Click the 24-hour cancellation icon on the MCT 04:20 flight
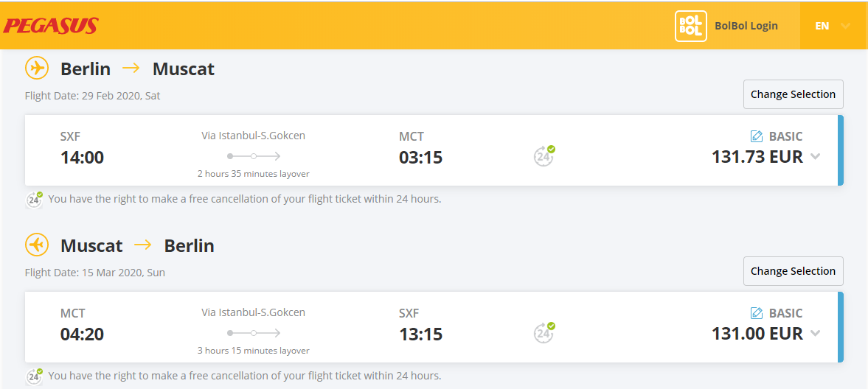Viewport: 868px width, 389px height. [544, 332]
